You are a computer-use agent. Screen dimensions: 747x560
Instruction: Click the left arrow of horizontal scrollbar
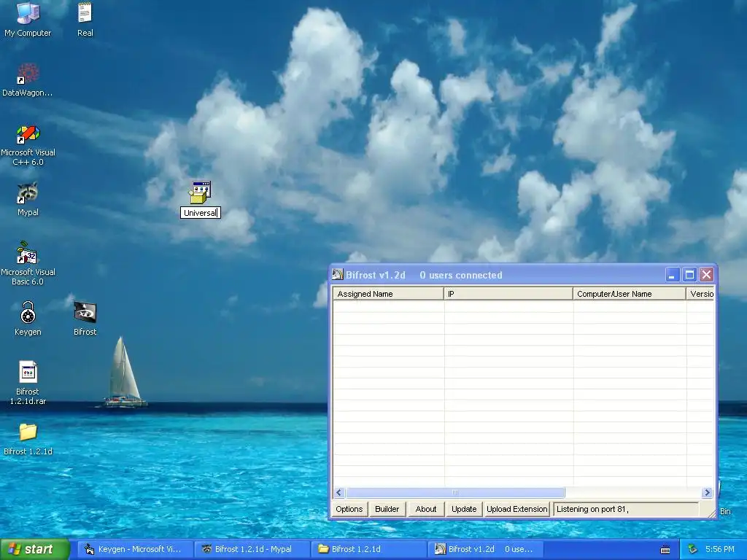pos(339,492)
